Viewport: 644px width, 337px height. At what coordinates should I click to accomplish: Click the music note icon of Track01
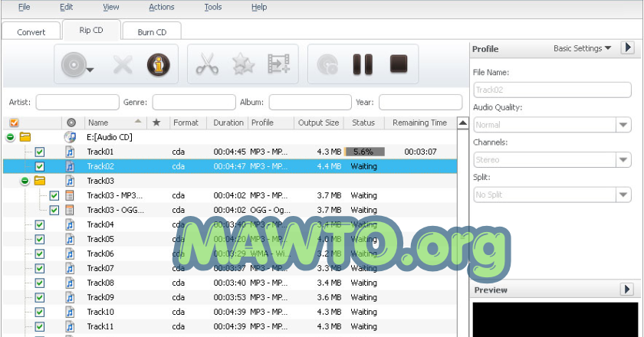(x=71, y=152)
